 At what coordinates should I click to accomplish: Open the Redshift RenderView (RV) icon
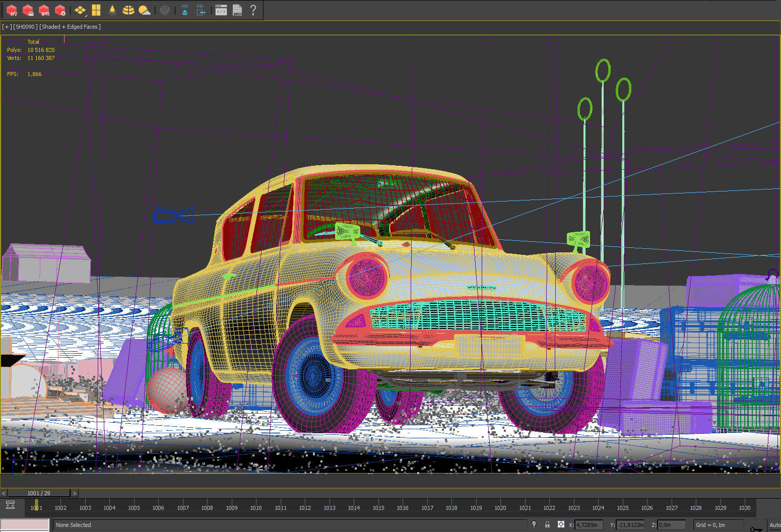[12, 10]
